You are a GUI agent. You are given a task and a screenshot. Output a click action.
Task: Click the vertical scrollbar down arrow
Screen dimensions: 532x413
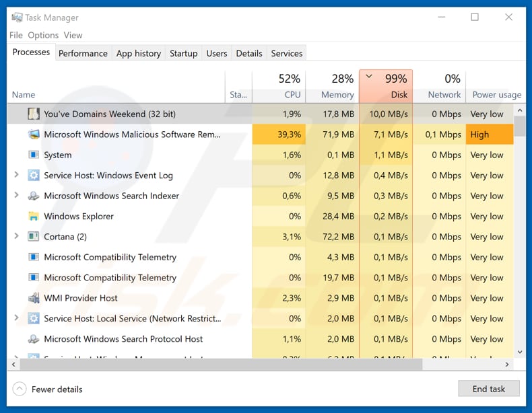(519, 352)
